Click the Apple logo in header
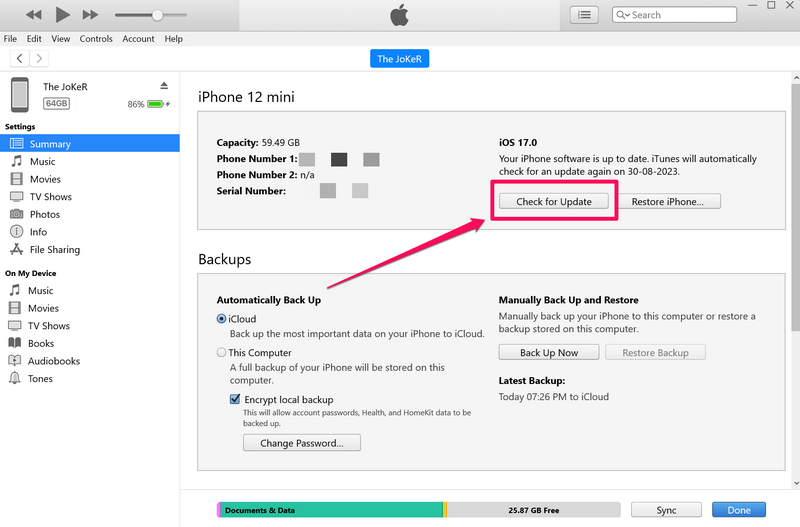This screenshot has height=527, width=800. click(x=399, y=15)
